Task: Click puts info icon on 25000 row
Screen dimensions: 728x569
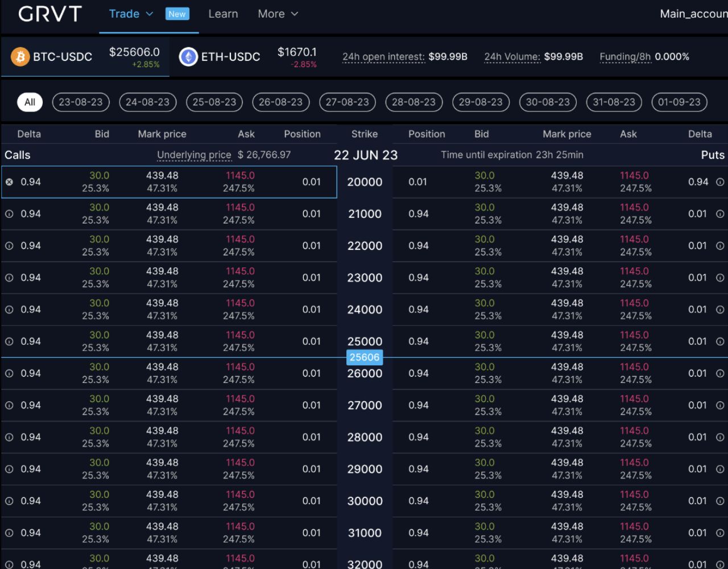Action: [x=720, y=341]
